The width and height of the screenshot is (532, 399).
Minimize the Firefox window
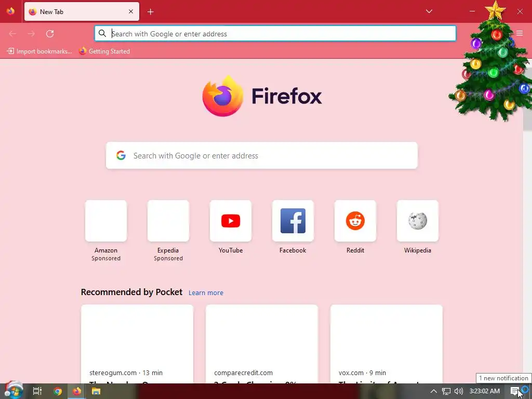[x=472, y=11]
